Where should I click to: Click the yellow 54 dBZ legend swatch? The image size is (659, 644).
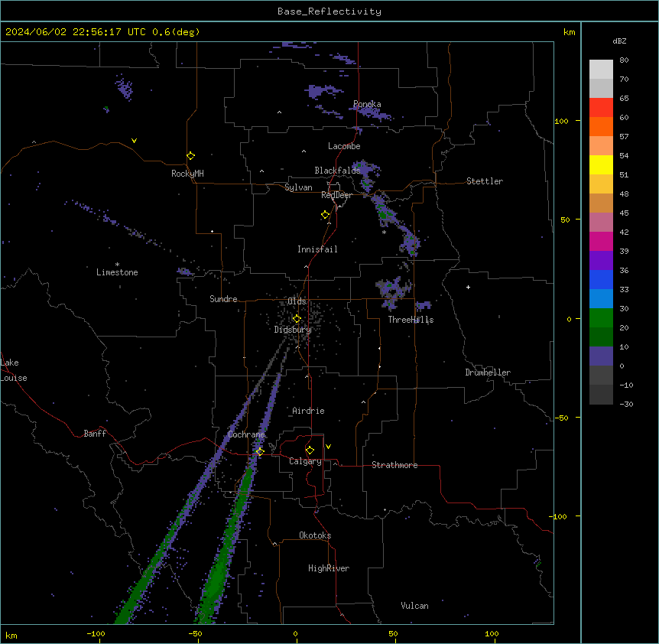pos(601,164)
